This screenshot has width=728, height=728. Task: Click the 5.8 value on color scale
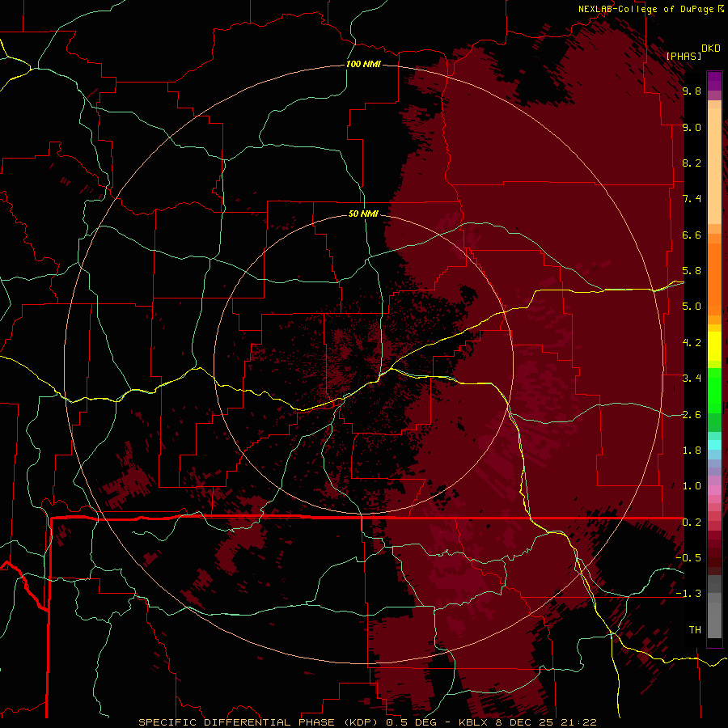click(x=692, y=271)
